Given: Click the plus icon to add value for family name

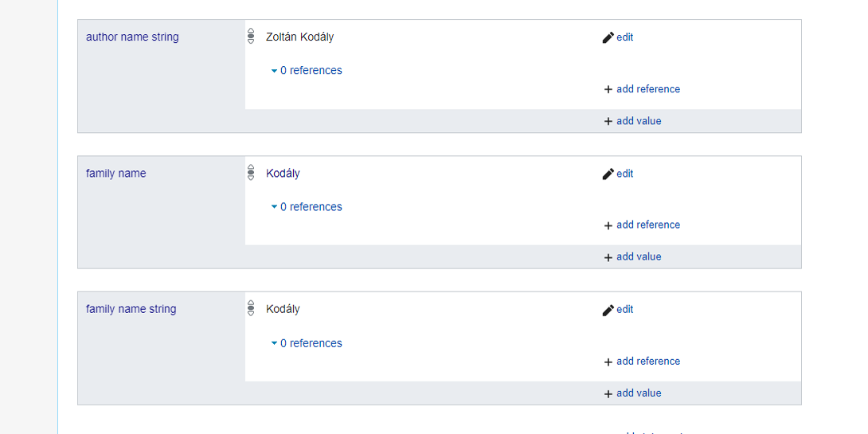Looking at the screenshot, I should 608,257.
